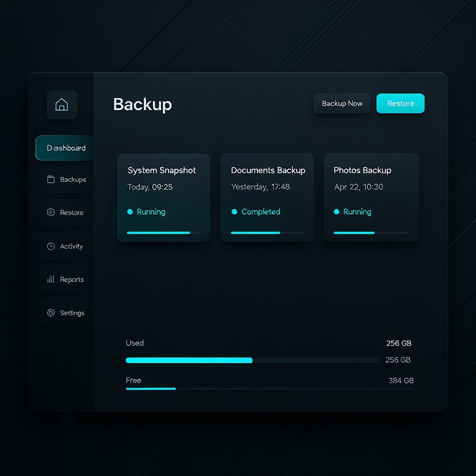Screen dimensions: 476x476
Task: Click the 'Free' storage label
Action: pyautogui.click(x=133, y=380)
